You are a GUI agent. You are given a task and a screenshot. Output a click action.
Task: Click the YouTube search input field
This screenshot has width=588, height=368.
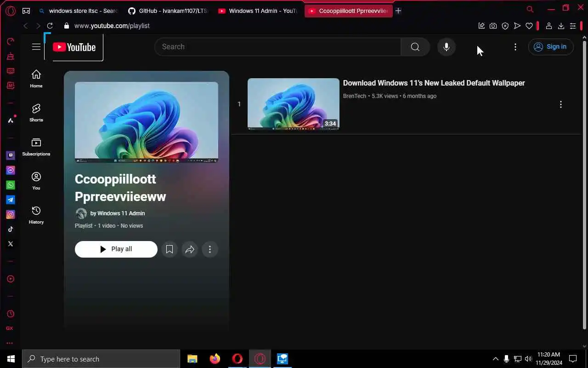[x=278, y=46]
